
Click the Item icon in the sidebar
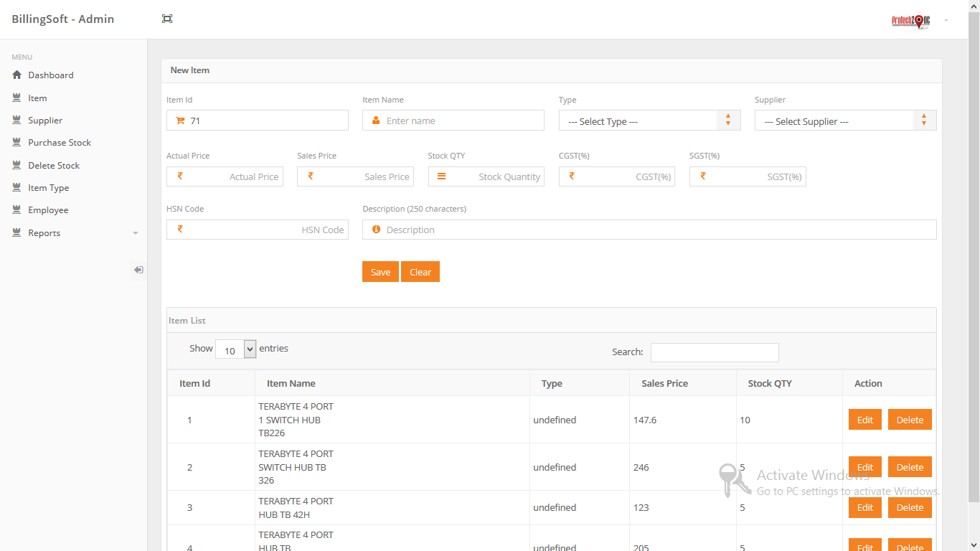pos(15,98)
